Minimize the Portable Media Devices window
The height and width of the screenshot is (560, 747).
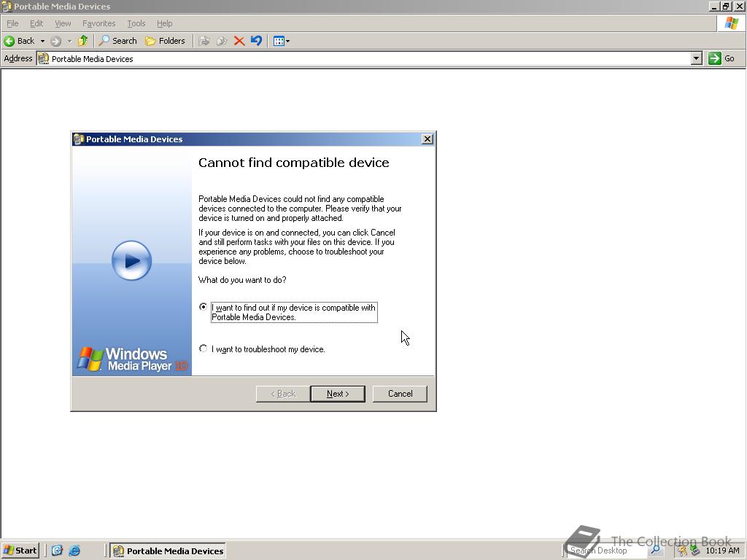coord(713,7)
